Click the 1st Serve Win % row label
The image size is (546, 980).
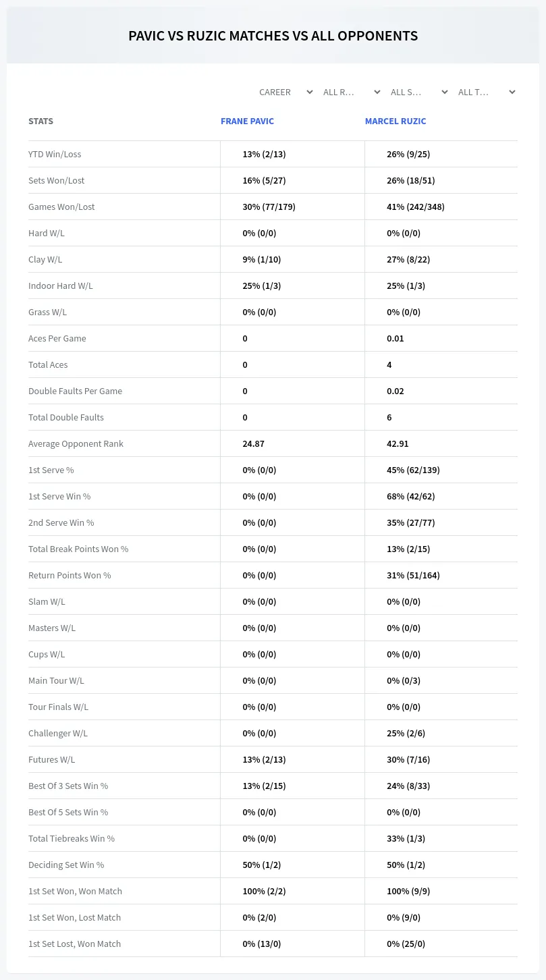[59, 496]
